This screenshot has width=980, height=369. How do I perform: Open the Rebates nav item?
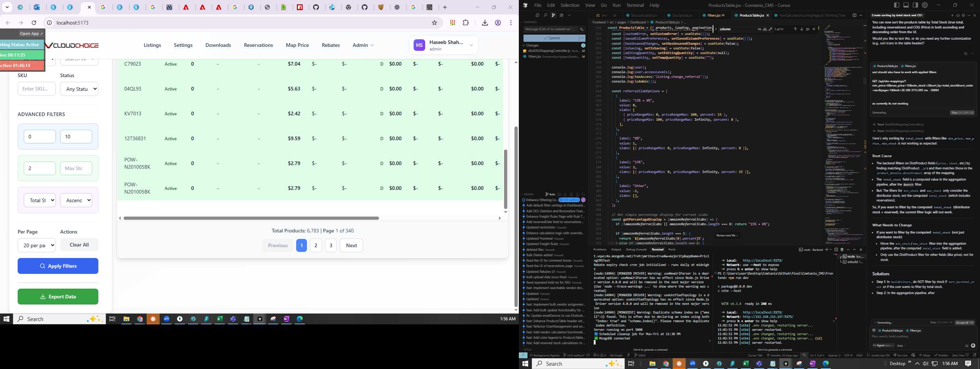coord(331,45)
